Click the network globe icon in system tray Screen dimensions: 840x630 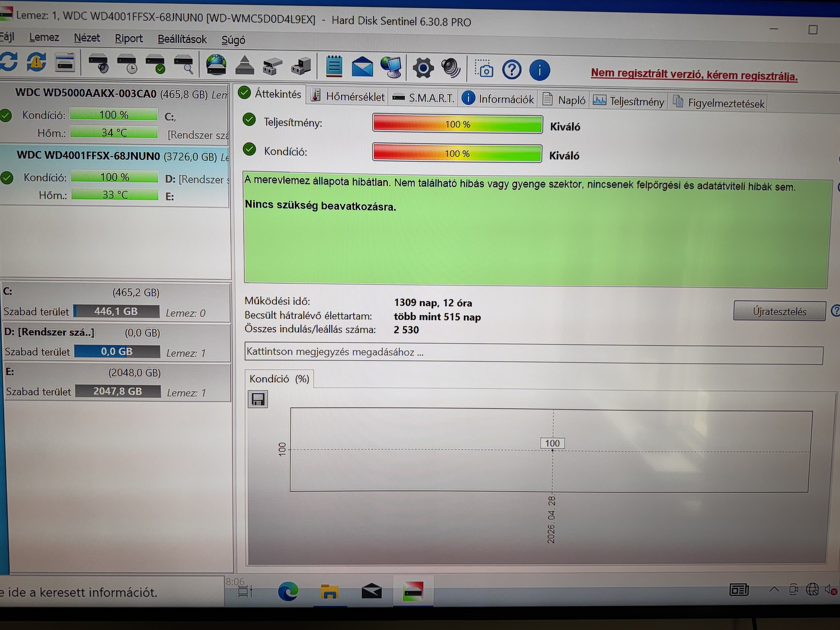tap(812, 589)
